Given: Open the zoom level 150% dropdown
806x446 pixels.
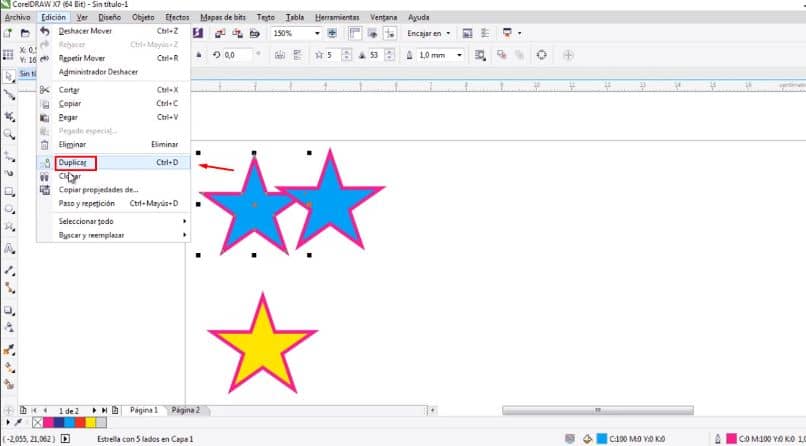Looking at the screenshot, I should [317, 33].
